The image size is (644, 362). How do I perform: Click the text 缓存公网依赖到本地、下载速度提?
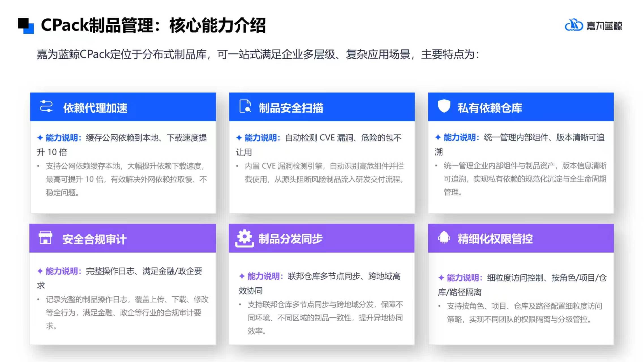pyautogui.click(x=146, y=138)
